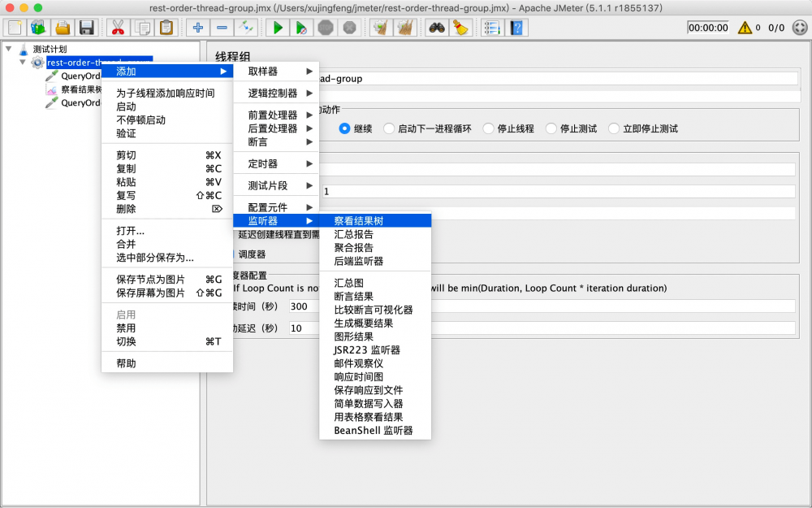Open the Function Helper dialog icon
Viewport: 812px width, 508px height.
492,27
